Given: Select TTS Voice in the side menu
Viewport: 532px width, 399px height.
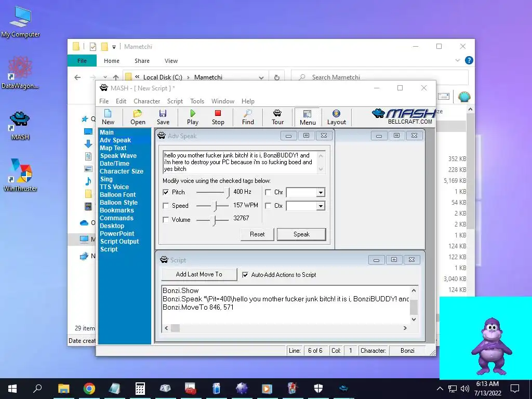Looking at the screenshot, I should pos(114,187).
